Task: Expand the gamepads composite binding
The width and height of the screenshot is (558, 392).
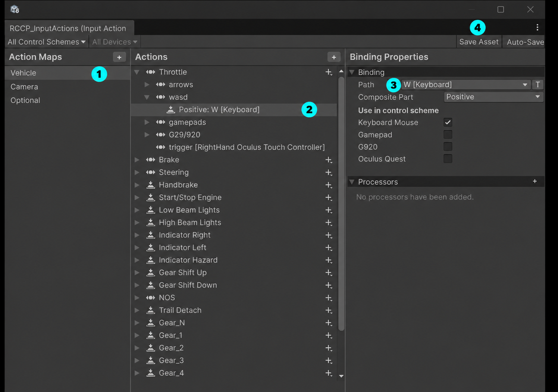Action: [147, 122]
